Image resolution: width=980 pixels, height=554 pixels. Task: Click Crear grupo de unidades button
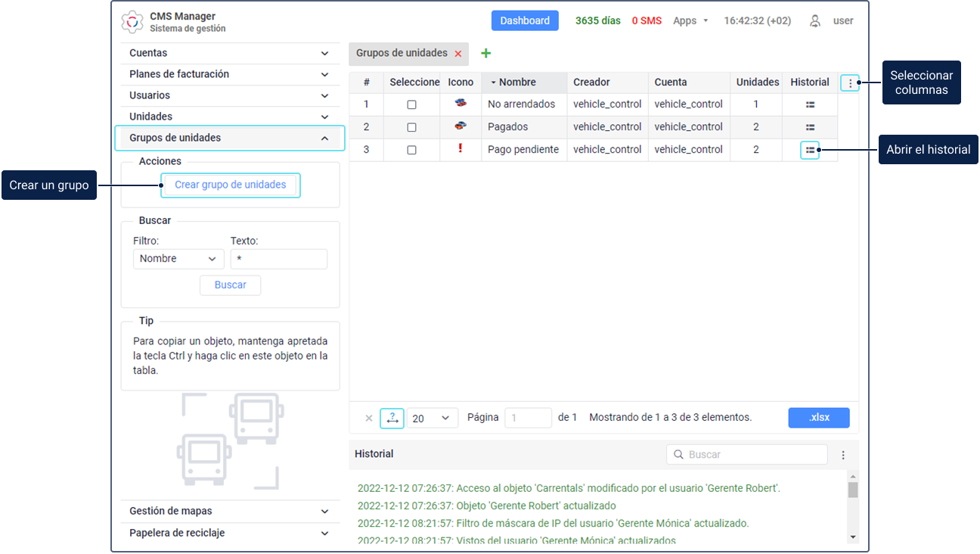(x=230, y=185)
